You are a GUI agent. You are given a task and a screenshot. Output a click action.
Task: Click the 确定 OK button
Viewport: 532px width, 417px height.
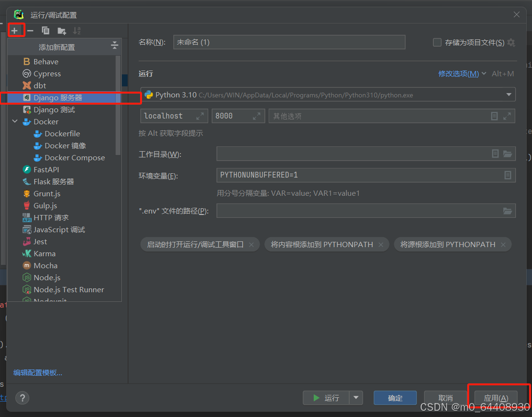[x=395, y=398]
